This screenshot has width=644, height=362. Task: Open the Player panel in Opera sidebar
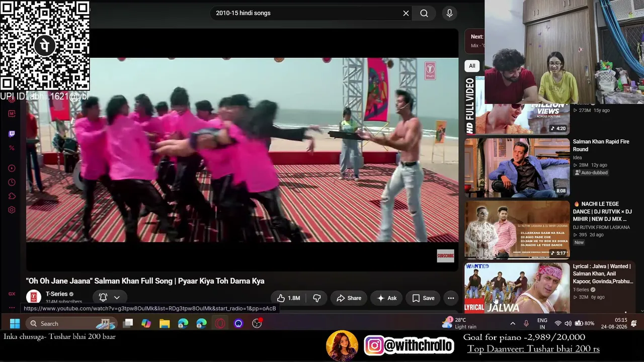12,168
